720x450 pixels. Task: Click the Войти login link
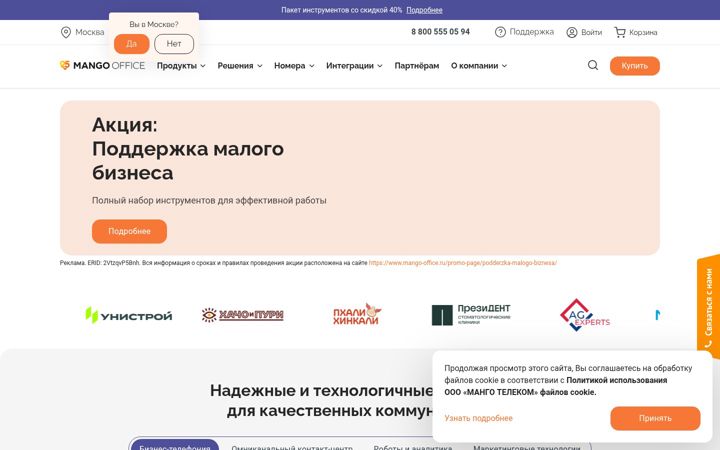591,32
